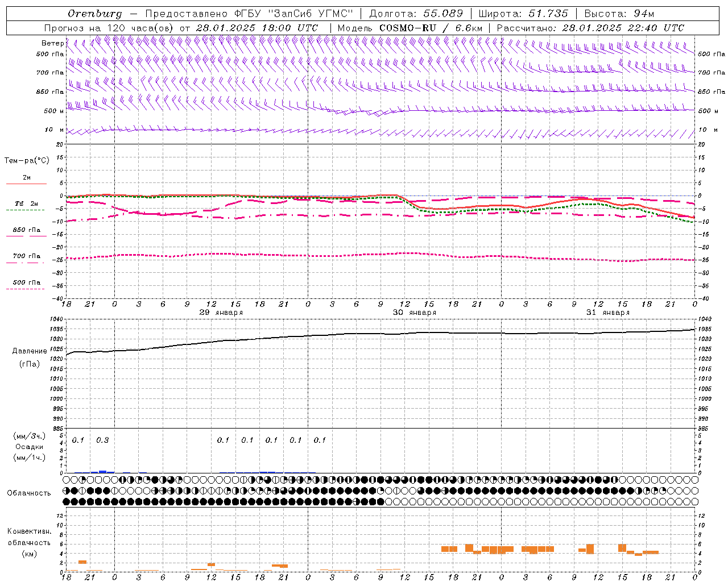This screenshot has width=728, height=582.
Task: Click the 29 января date label
Action: click(x=221, y=313)
